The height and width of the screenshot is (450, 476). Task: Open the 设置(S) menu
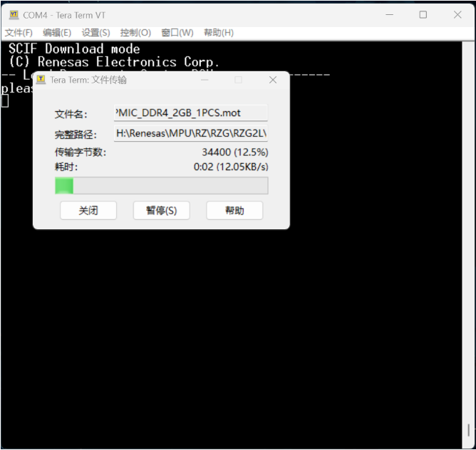pos(95,33)
